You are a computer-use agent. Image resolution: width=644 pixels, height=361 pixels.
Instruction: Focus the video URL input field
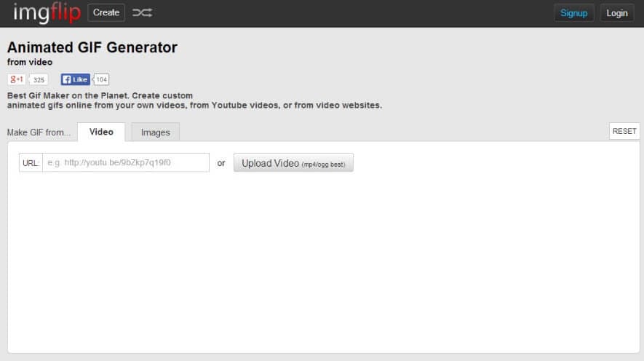pos(126,162)
